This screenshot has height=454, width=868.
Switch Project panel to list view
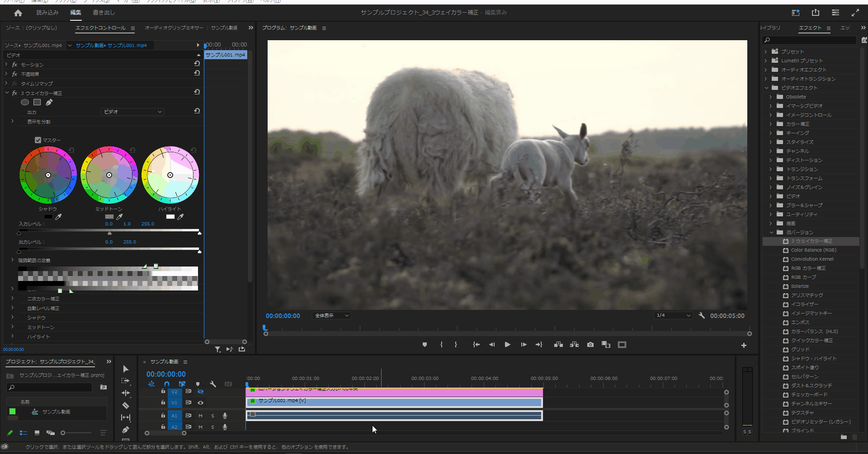tap(24, 433)
